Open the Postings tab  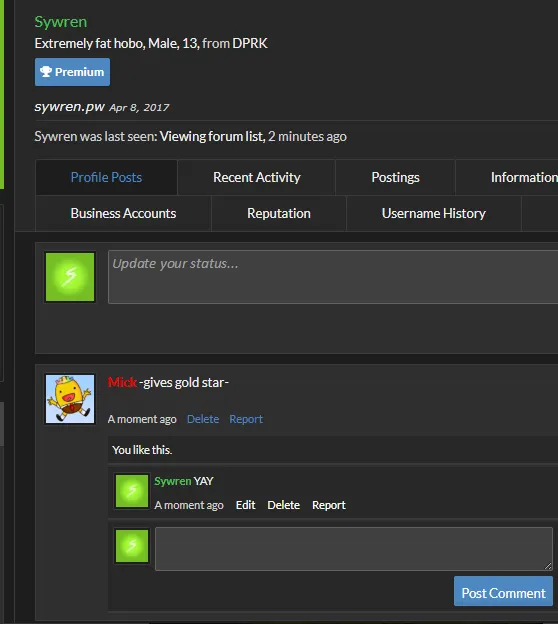point(395,177)
